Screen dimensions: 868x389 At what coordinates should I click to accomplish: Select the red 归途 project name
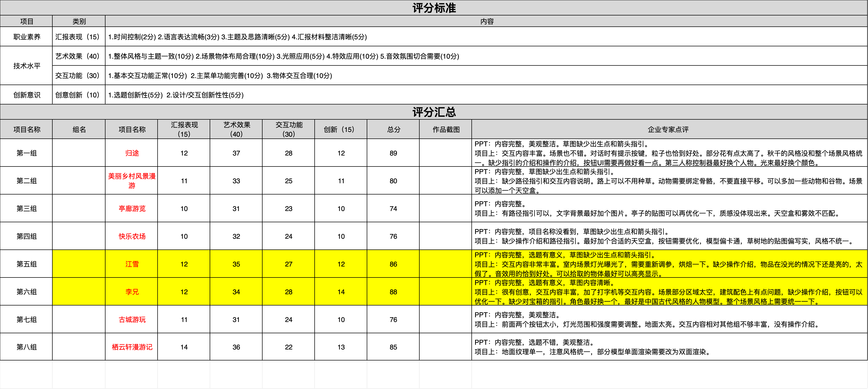pyautogui.click(x=132, y=153)
